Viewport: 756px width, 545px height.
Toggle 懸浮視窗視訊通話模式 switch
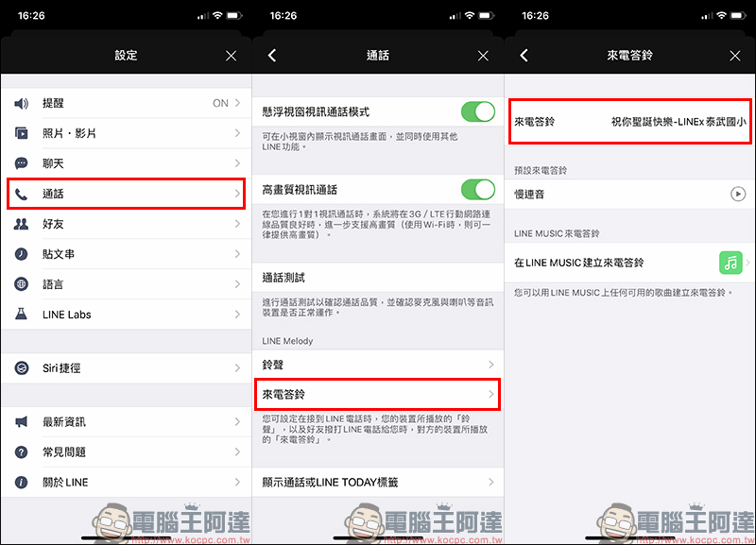[x=478, y=111]
